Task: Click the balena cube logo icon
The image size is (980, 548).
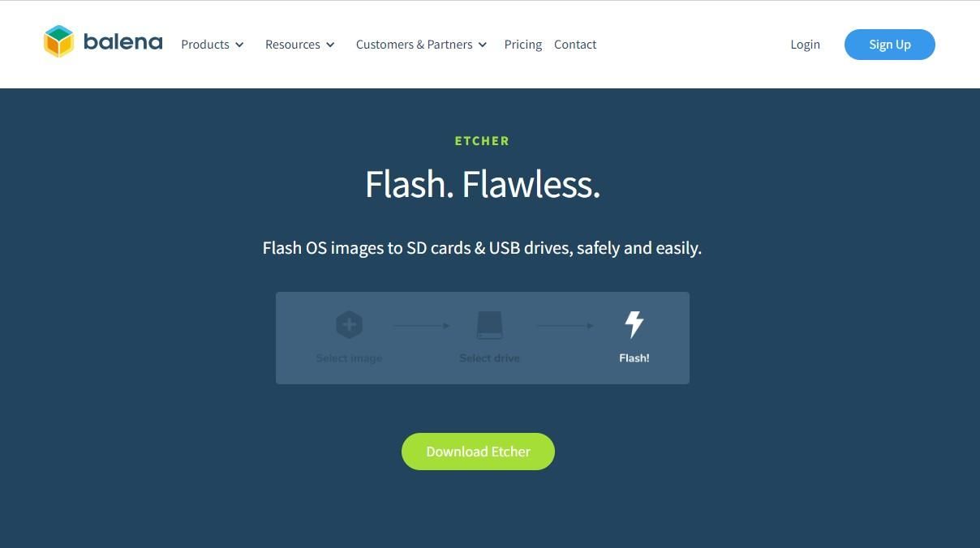Action: coord(58,41)
